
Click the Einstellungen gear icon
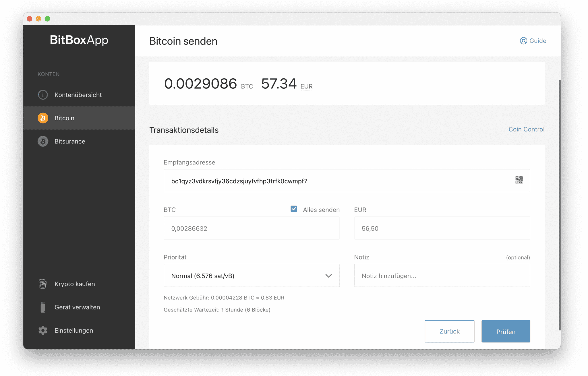(43, 330)
